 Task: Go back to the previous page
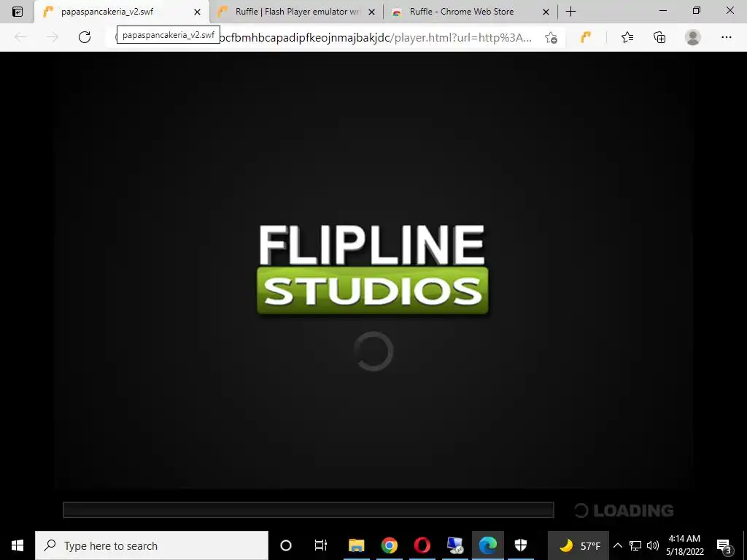coord(20,37)
